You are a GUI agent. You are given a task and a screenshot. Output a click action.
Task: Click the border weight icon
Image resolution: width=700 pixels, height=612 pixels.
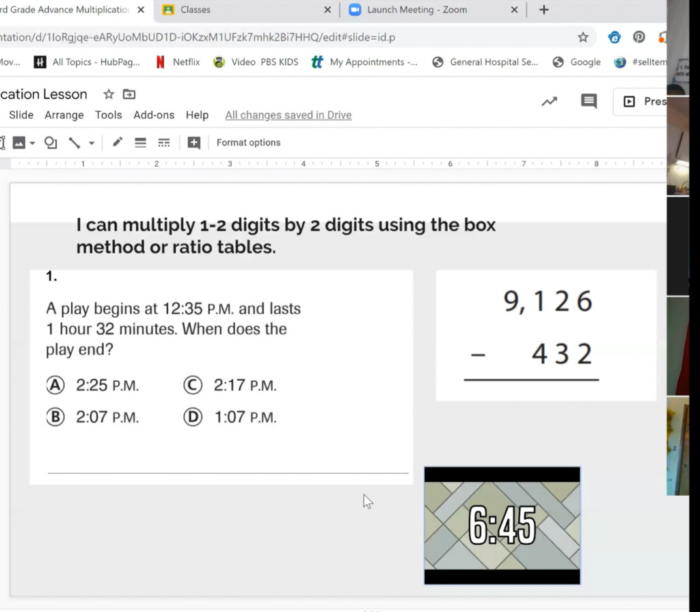141,142
